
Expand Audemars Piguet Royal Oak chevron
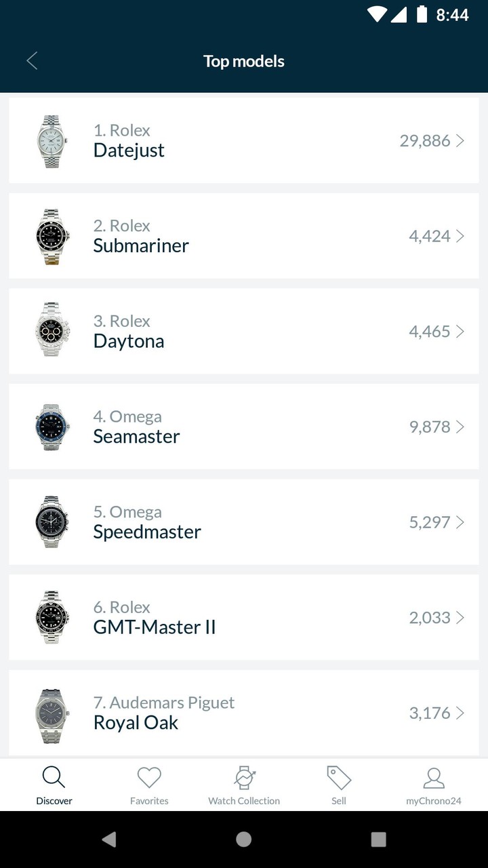(x=460, y=713)
